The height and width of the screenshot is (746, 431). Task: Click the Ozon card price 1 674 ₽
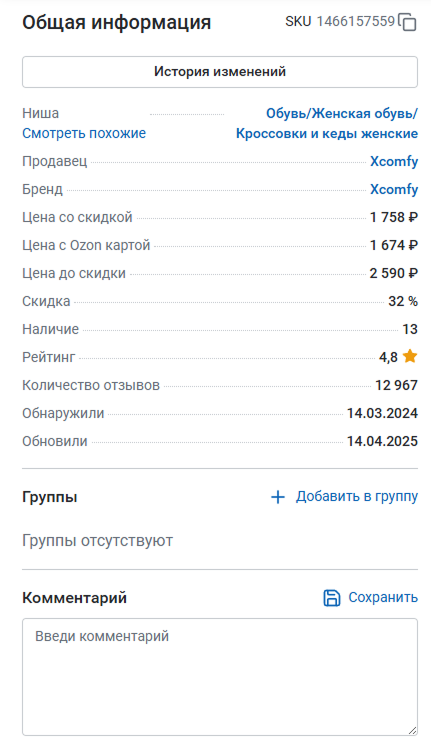click(x=394, y=245)
